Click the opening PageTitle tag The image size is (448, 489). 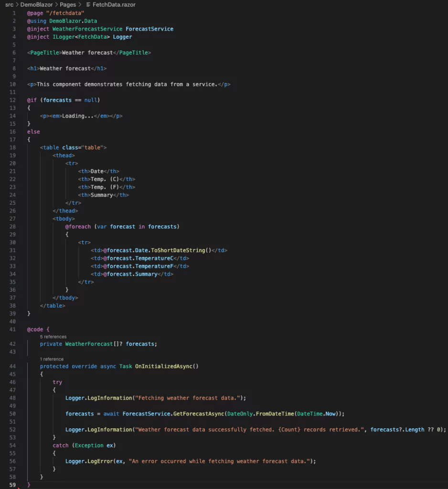click(44, 53)
